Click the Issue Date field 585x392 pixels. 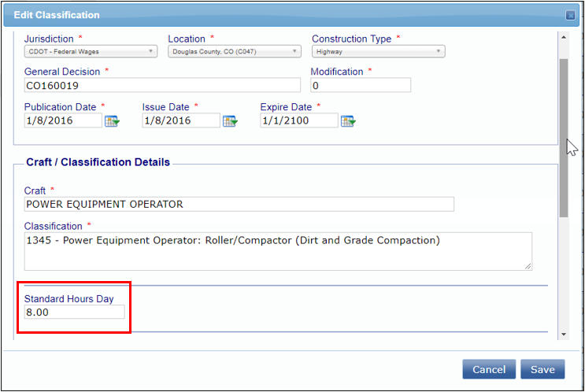(x=181, y=120)
